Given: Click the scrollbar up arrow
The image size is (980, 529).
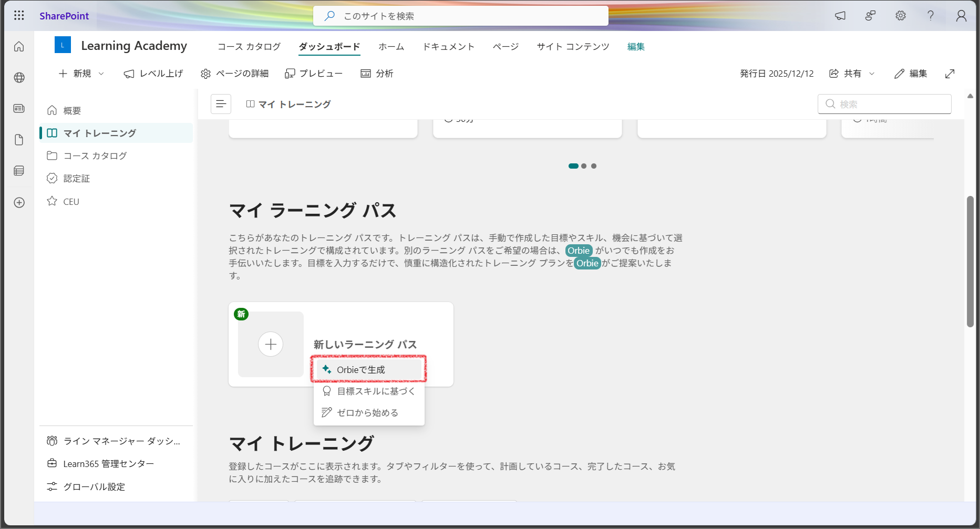Looking at the screenshot, I should click(x=970, y=96).
